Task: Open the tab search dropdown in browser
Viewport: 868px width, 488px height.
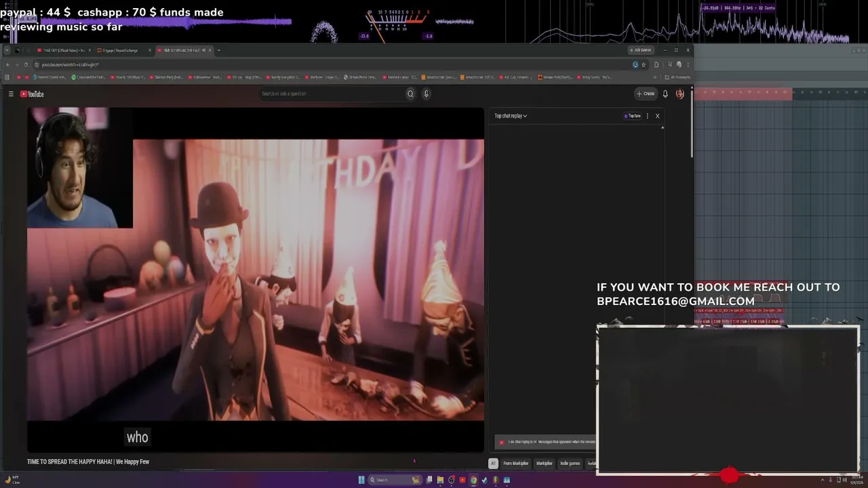Action: tap(7, 50)
